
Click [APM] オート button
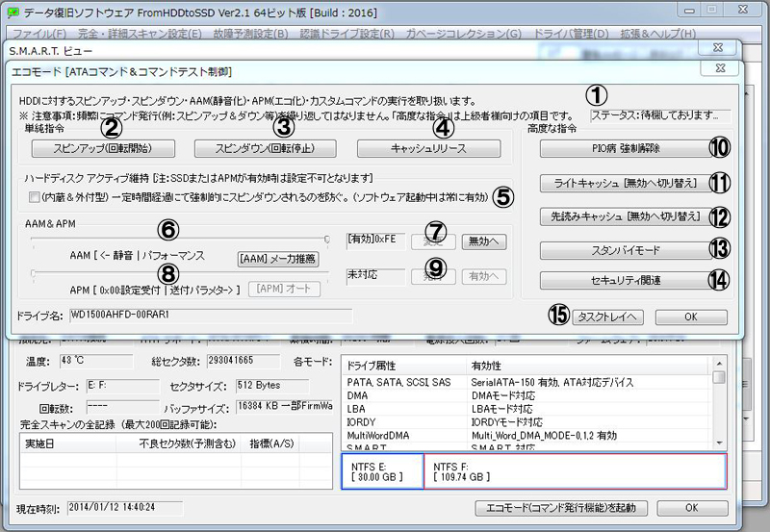[x=284, y=289]
